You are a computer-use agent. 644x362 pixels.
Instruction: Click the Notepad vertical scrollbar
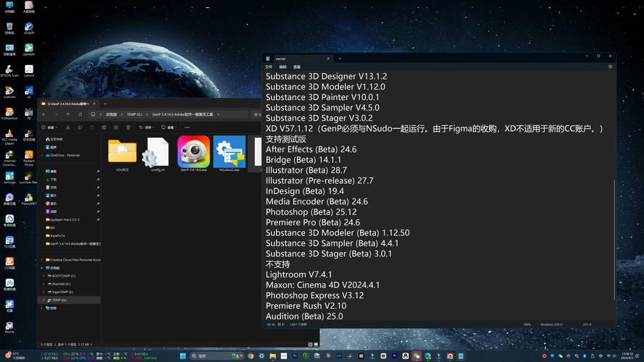(x=614, y=239)
